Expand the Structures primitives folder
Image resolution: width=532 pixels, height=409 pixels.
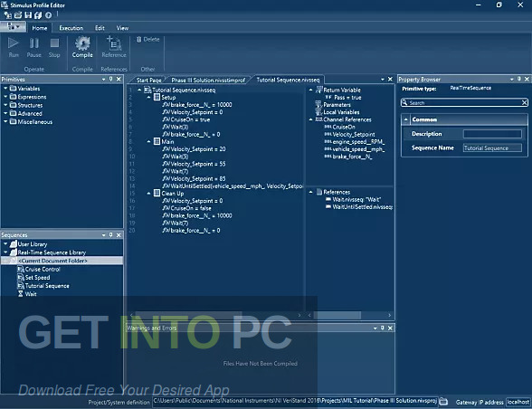(5, 105)
